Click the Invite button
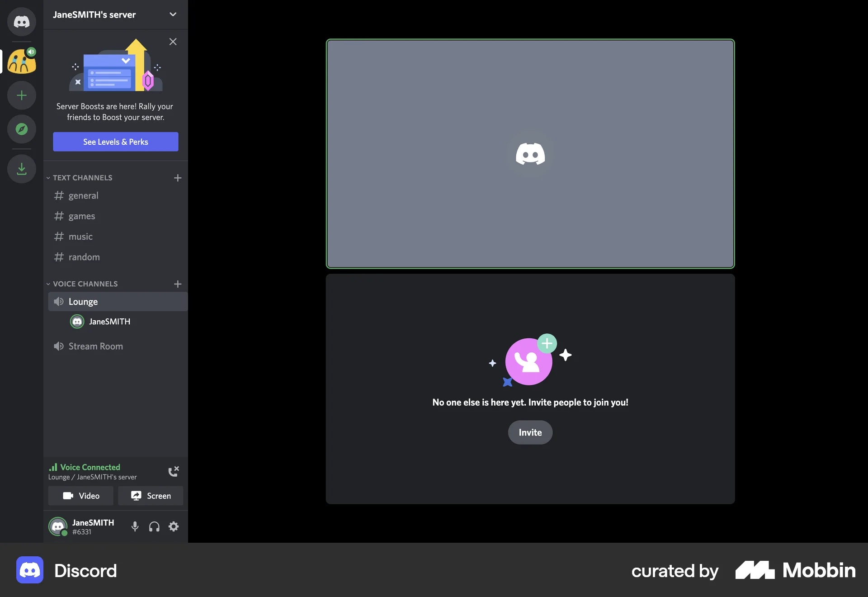Screen dimensions: 868x597 pos(530,432)
